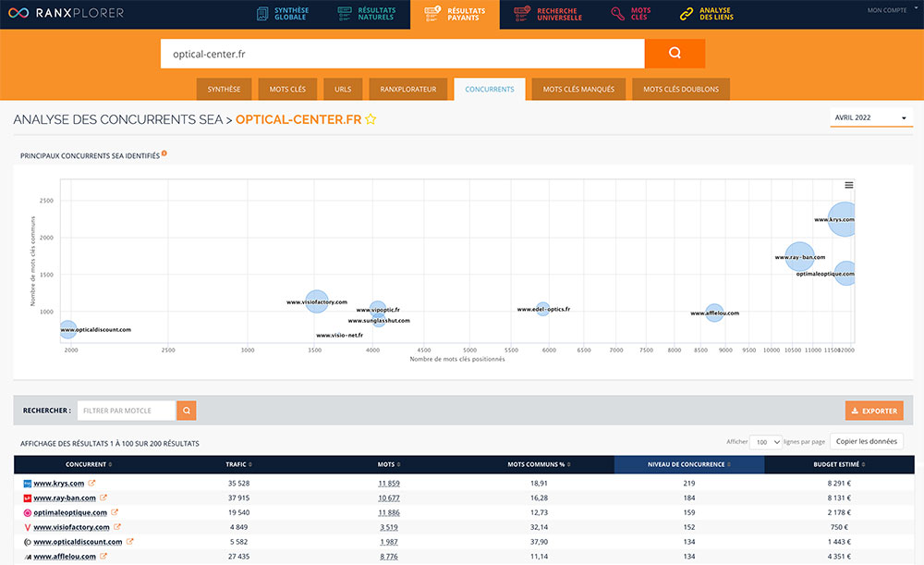Open the www.opticaldiscount.com link in table
Image resolution: width=924 pixels, height=565 pixels.
pyautogui.click(x=78, y=542)
